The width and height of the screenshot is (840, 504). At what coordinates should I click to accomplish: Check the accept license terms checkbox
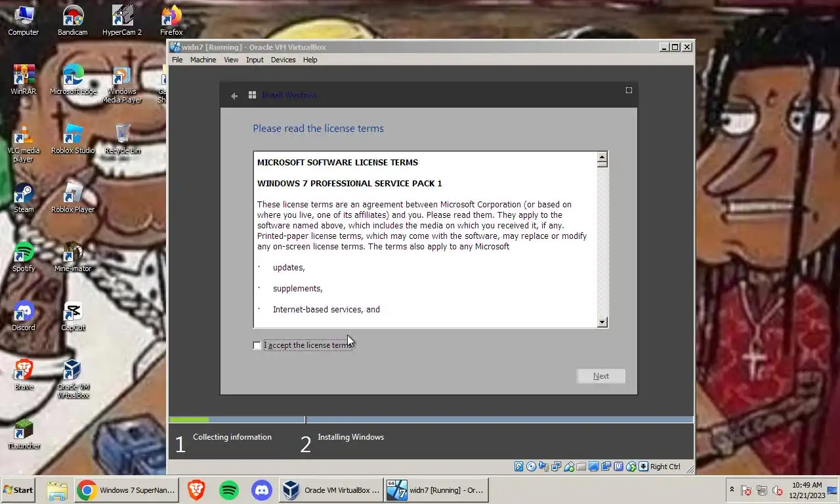pyautogui.click(x=257, y=345)
